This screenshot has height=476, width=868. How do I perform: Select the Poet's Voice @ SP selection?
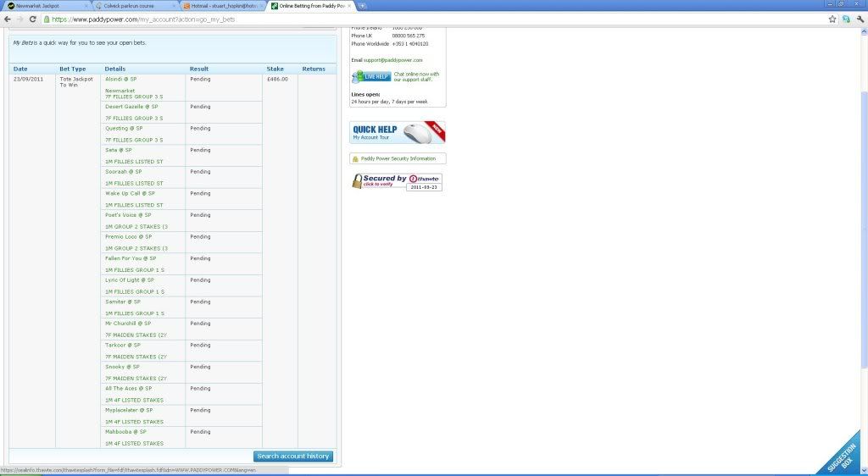tap(128, 215)
